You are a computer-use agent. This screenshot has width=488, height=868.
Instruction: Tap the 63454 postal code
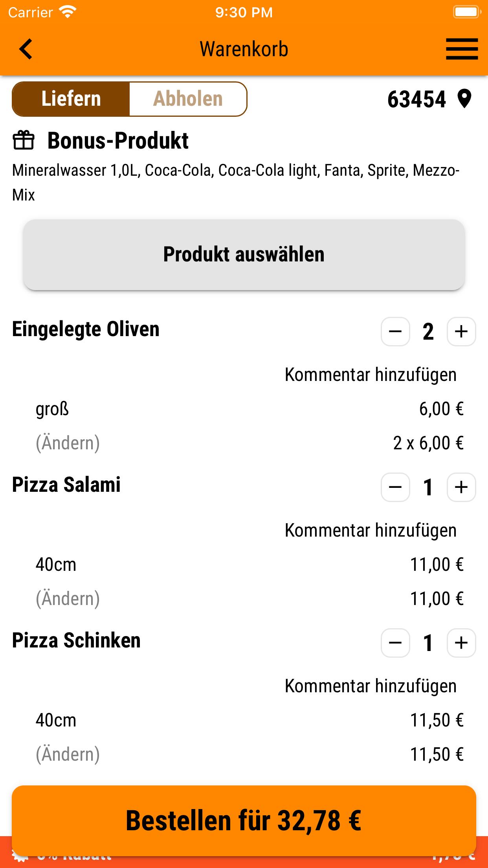click(416, 99)
